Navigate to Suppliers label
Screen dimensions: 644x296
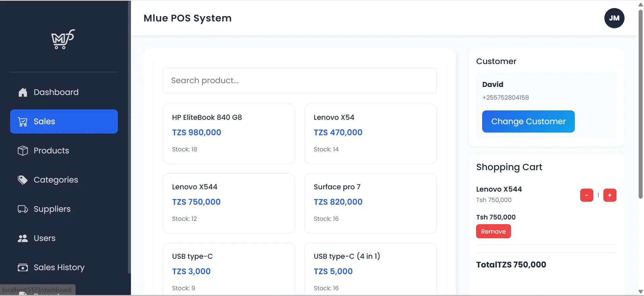pos(52,209)
